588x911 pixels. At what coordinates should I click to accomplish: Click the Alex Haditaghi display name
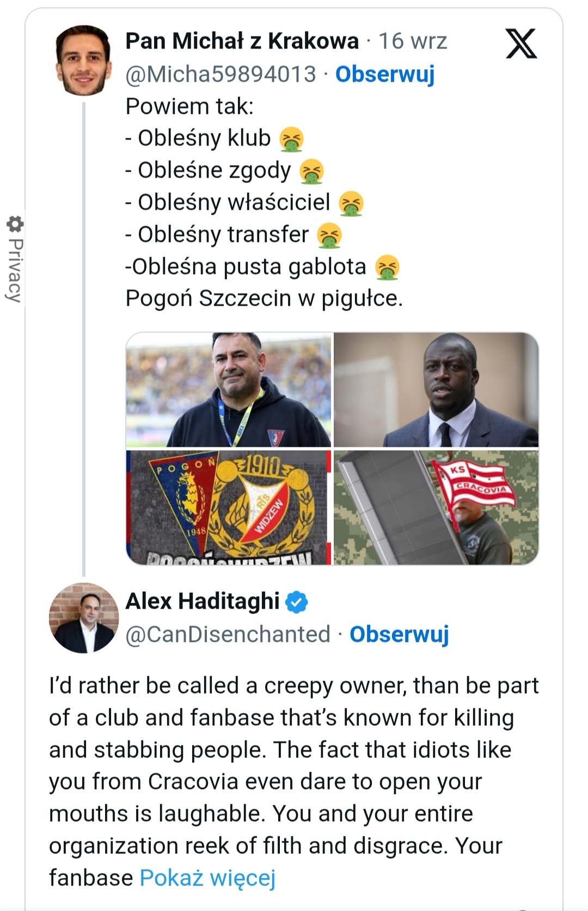coord(202,601)
